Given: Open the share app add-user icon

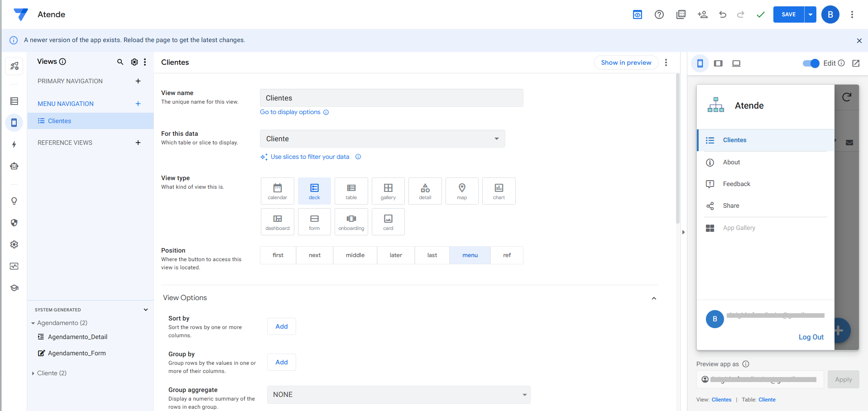Looking at the screenshot, I should (702, 14).
